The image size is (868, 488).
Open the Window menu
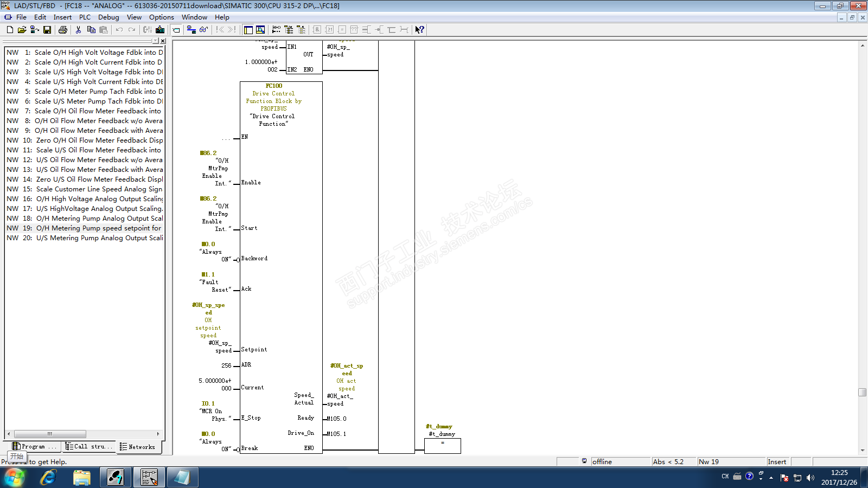click(x=194, y=17)
